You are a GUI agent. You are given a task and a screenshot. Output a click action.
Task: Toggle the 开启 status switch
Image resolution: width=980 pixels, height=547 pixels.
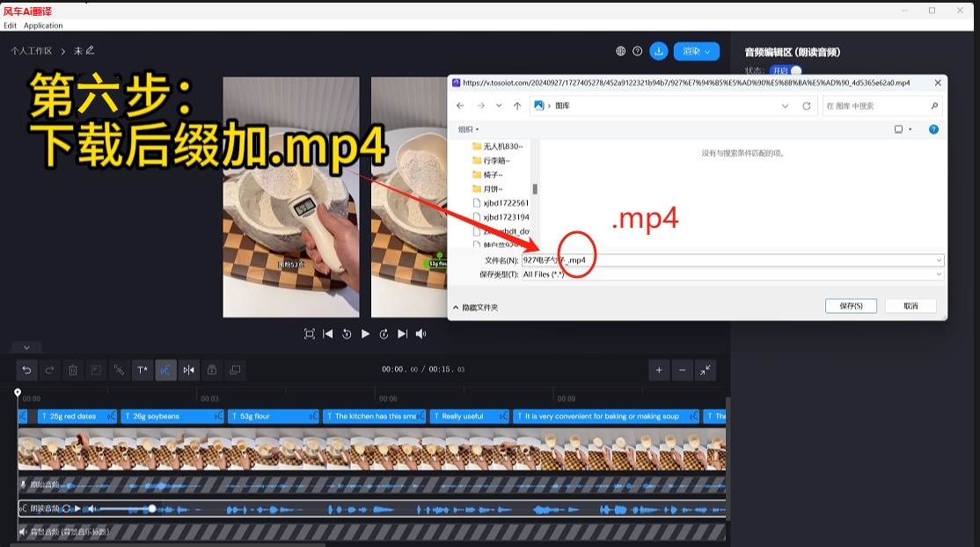787,70
